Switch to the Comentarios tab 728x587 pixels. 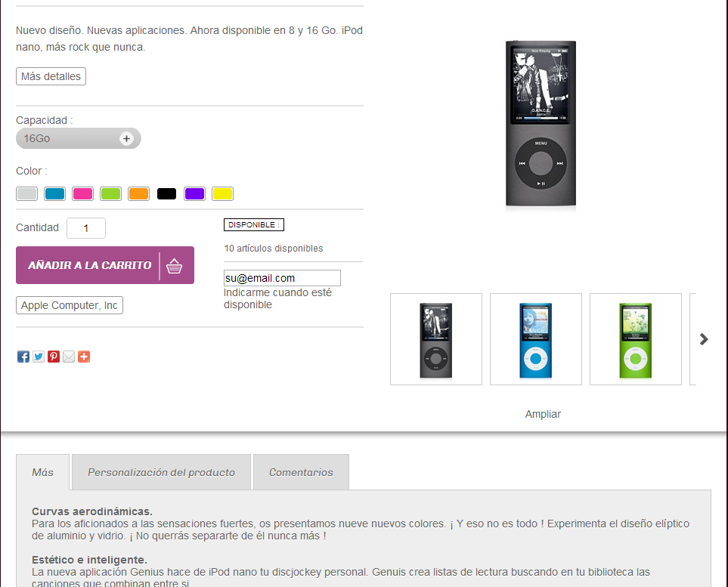301,472
